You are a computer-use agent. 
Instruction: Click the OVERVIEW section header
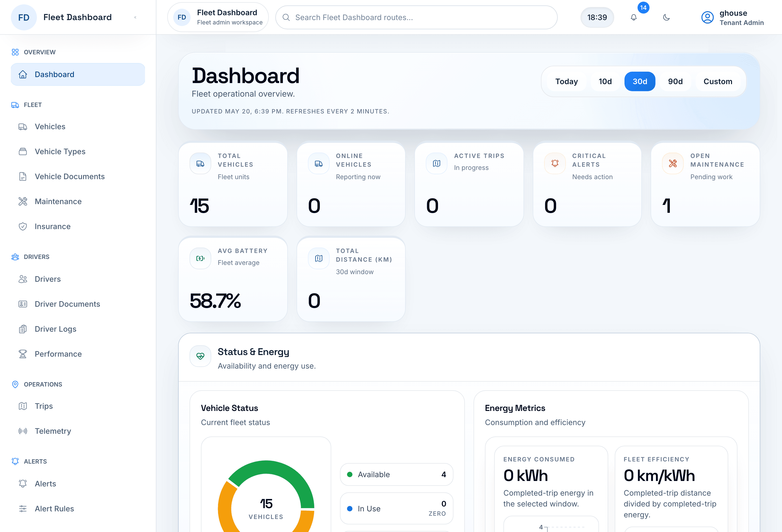40,52
